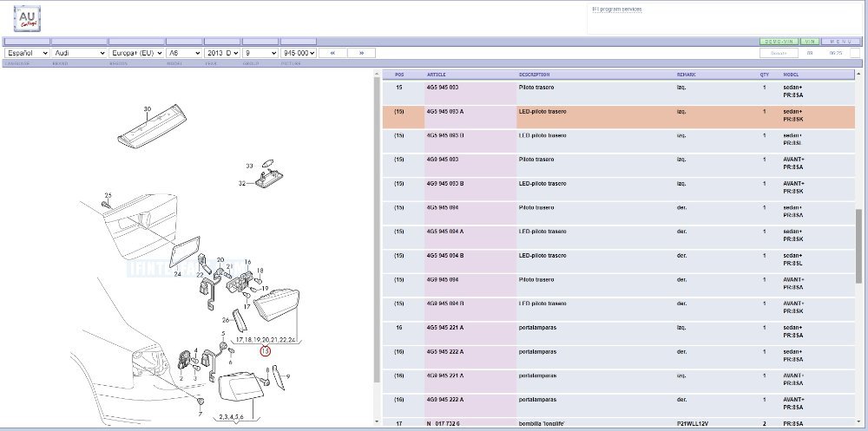Select highlighted article 4G5 945 093 A
The image size is (868, 431).
445,112
